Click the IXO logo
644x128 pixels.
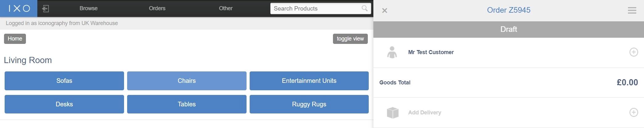coord(19,8)
